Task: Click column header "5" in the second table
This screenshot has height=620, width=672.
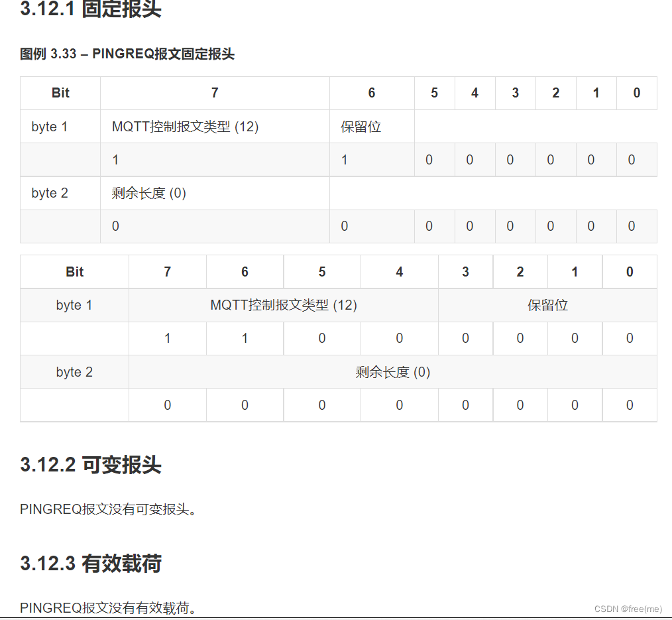Action: 322,272
